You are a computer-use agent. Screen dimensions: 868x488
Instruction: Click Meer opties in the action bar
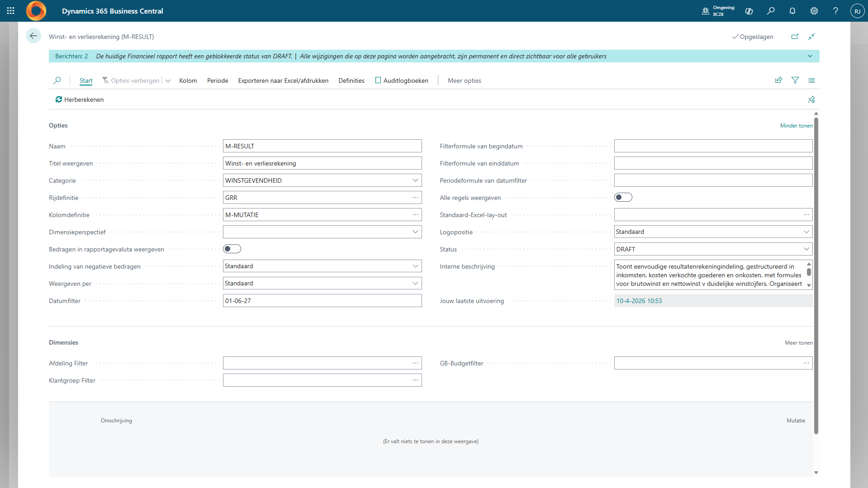[x=464, y=81]
